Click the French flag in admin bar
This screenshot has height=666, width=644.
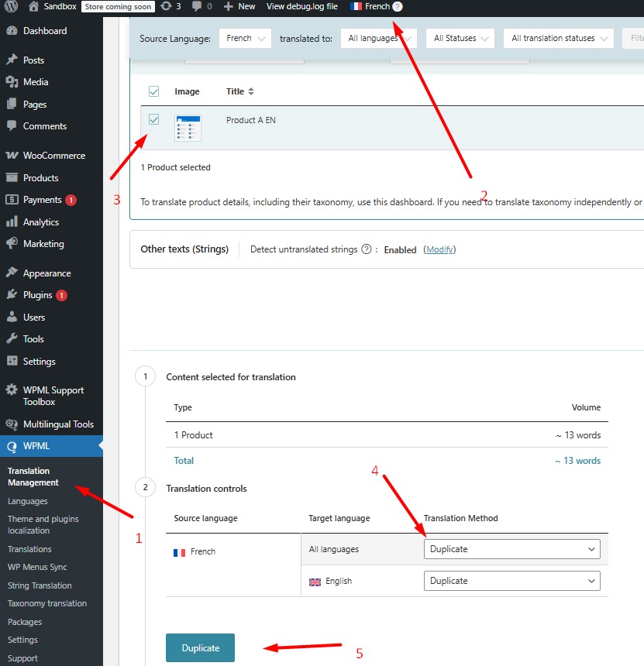tap(356, 6)
